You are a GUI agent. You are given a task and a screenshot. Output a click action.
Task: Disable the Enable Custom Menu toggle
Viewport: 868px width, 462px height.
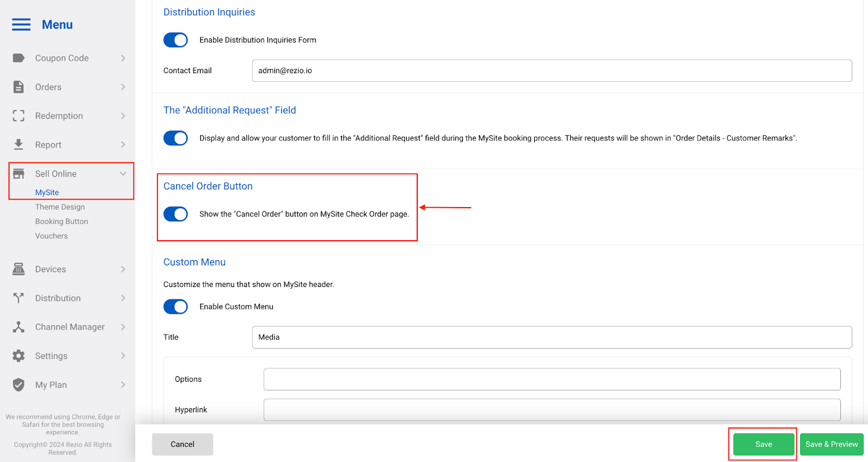[176, 307]
